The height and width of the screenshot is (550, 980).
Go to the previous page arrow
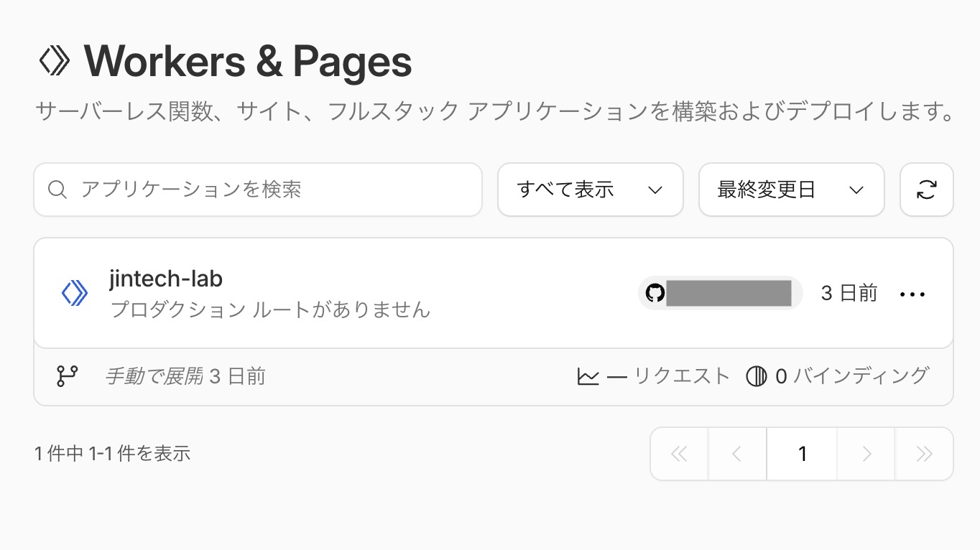coord(736,454)
